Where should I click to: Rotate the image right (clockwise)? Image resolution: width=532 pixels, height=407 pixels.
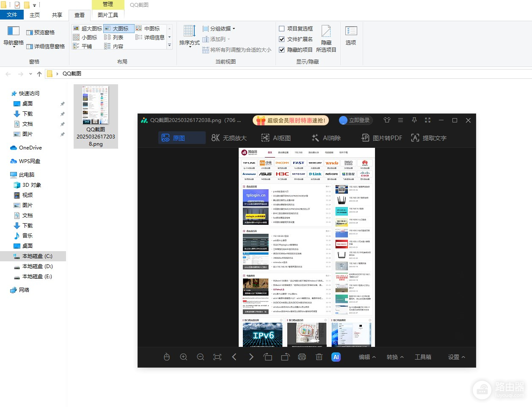[x=285, y=357]
